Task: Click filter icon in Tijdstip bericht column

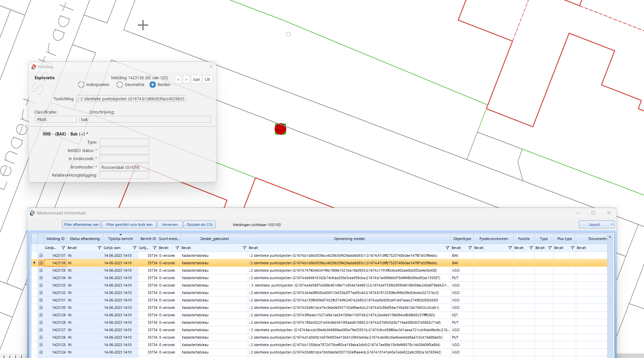Action: (x=134, y=248)
